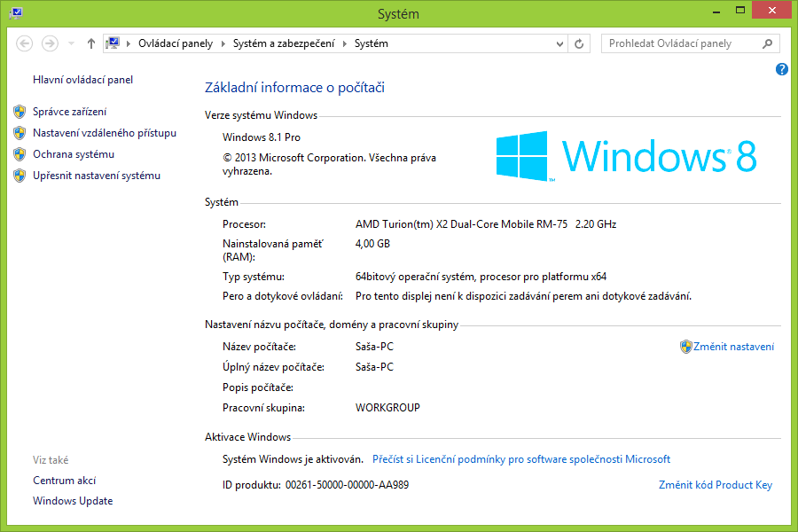Open Centrum akcí

click(x=64, y=481)
